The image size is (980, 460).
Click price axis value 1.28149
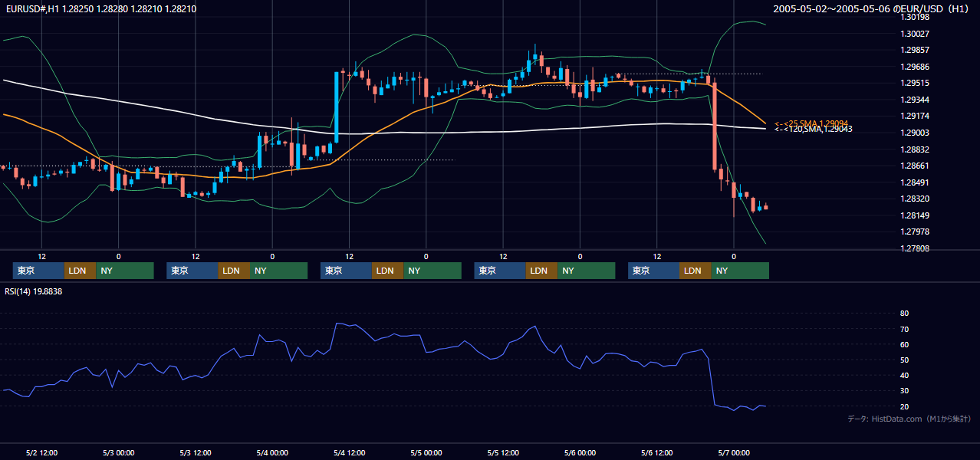pyautogui.click(x=915, y=215)
